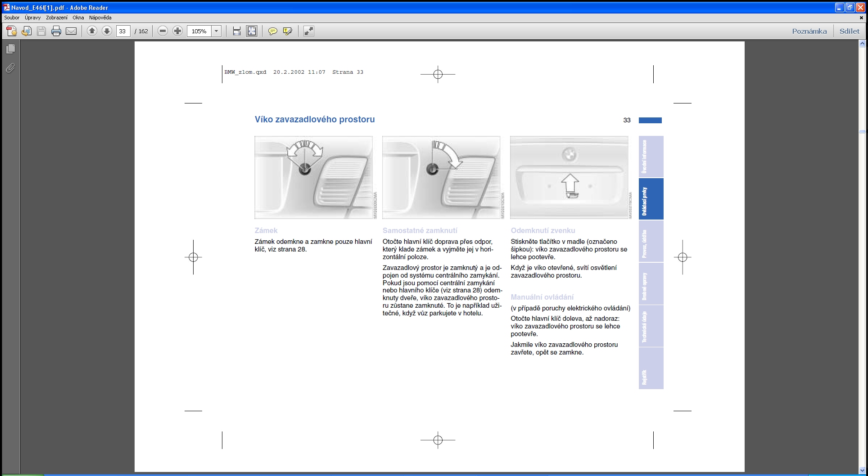Zoom in using the plus button
The width and height of the screenshot is (868, 476).
pyautogui.click(x=178, y=31)
